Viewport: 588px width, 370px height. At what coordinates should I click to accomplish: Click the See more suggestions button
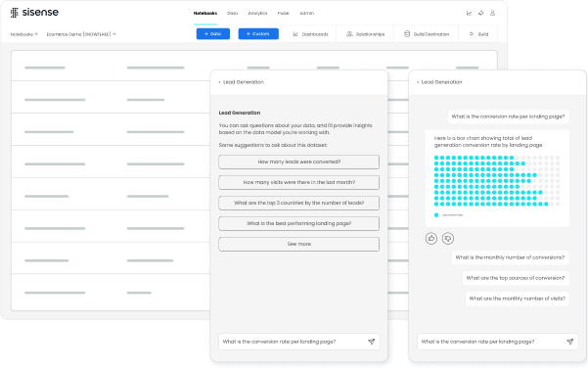298,244
